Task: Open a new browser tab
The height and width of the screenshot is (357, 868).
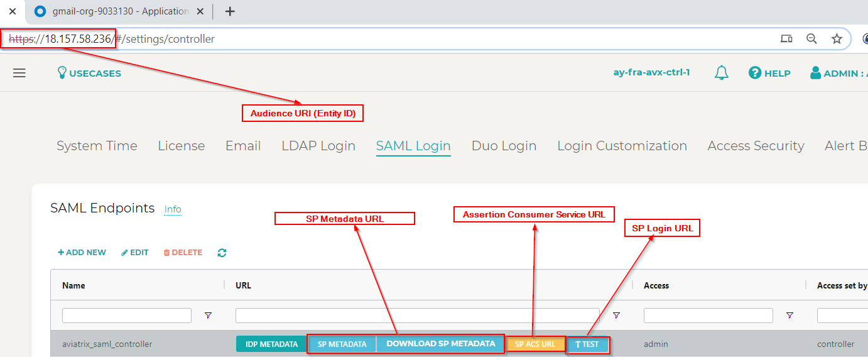Action: [230, 11]
